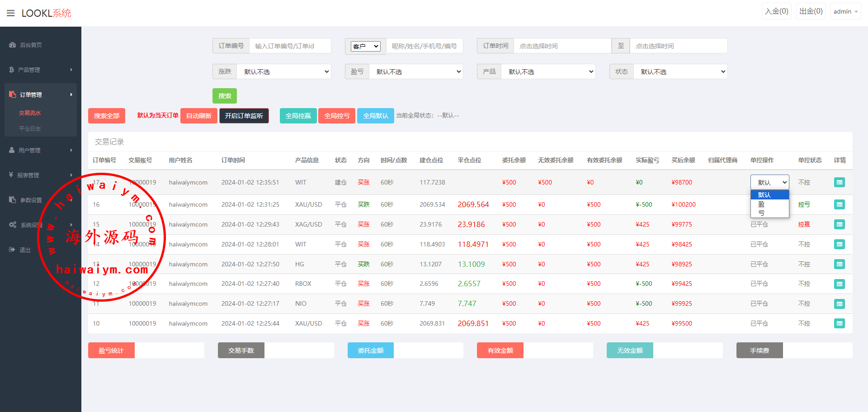Open 平仓日志 submenu item
Viewport: 868px width, 412px height.
pyautogui.click(x=30, y=128)
